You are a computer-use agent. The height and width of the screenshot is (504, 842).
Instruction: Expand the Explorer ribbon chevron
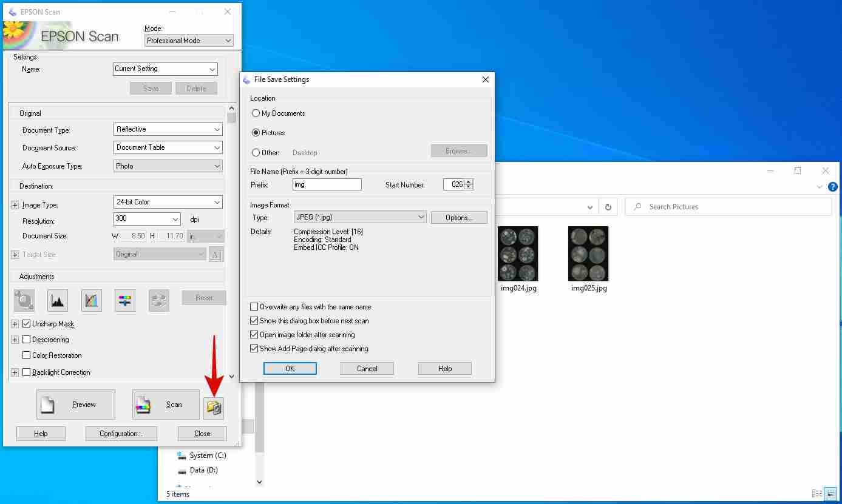820,187
